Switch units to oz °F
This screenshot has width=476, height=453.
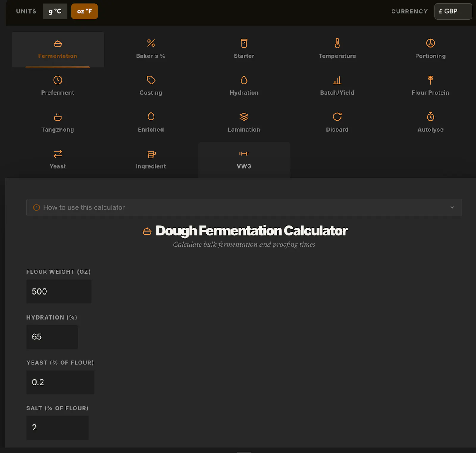(84, 11)
